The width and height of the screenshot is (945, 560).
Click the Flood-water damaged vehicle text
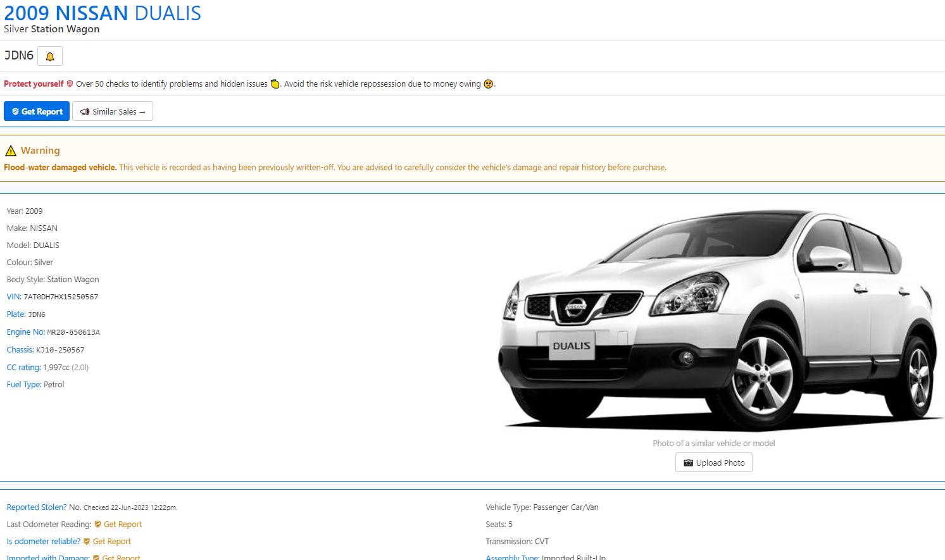click(60, 168)
